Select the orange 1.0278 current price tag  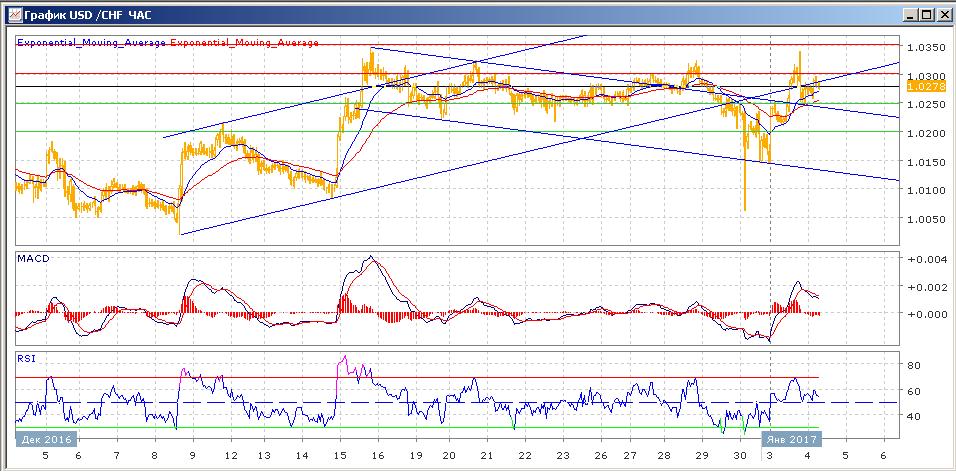[924, 88]
